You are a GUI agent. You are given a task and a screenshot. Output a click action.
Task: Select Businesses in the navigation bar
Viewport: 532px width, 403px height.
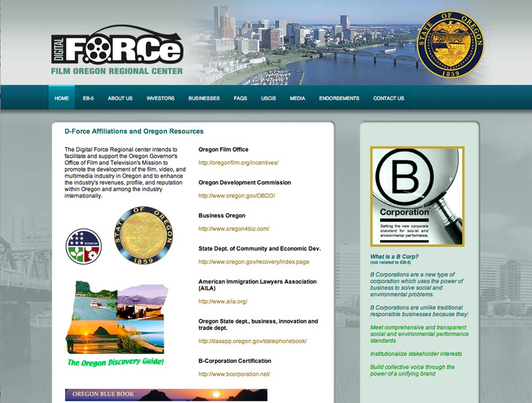205,98
